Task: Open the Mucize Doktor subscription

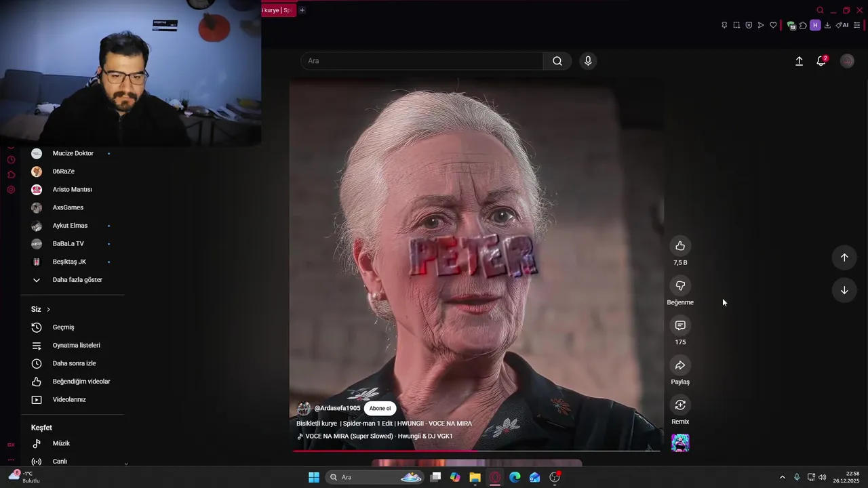Action: [73, 153]
